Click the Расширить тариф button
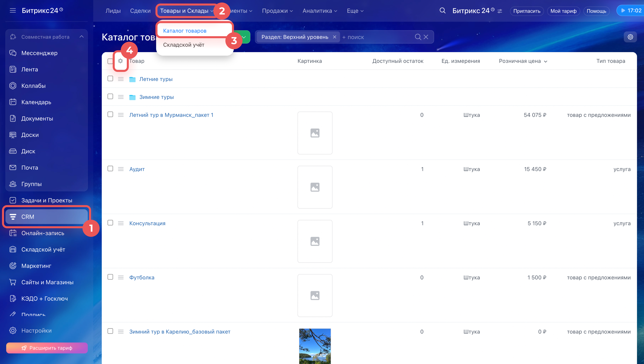Screen dimensions: 644x364 (47, 348)
